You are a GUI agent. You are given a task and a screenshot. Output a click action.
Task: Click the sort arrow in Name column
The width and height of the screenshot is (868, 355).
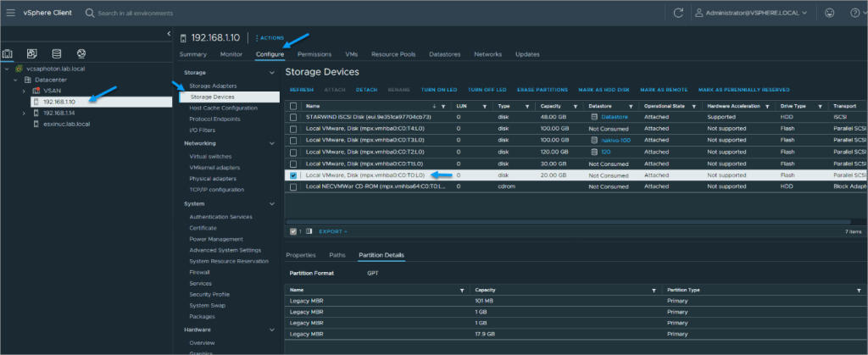435,106
